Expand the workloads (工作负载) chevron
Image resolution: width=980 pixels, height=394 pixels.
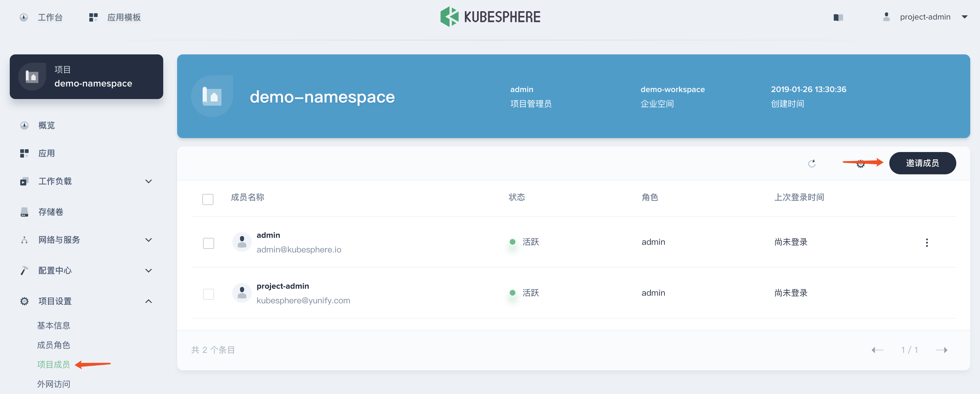149,181
